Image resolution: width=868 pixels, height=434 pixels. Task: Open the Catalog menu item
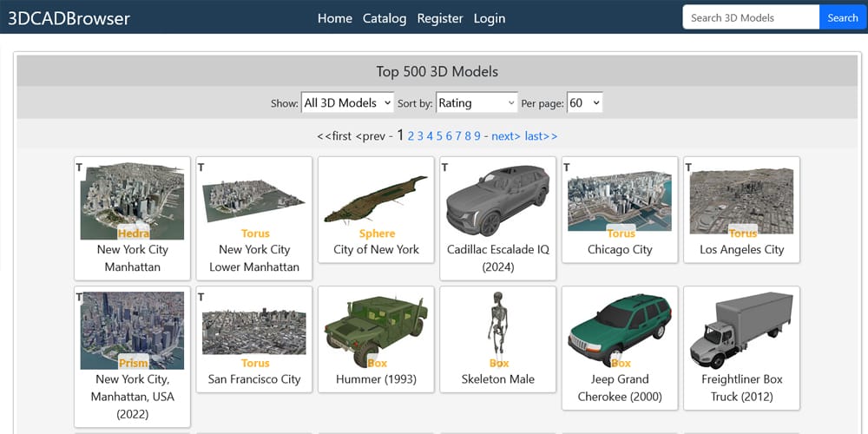385,18
